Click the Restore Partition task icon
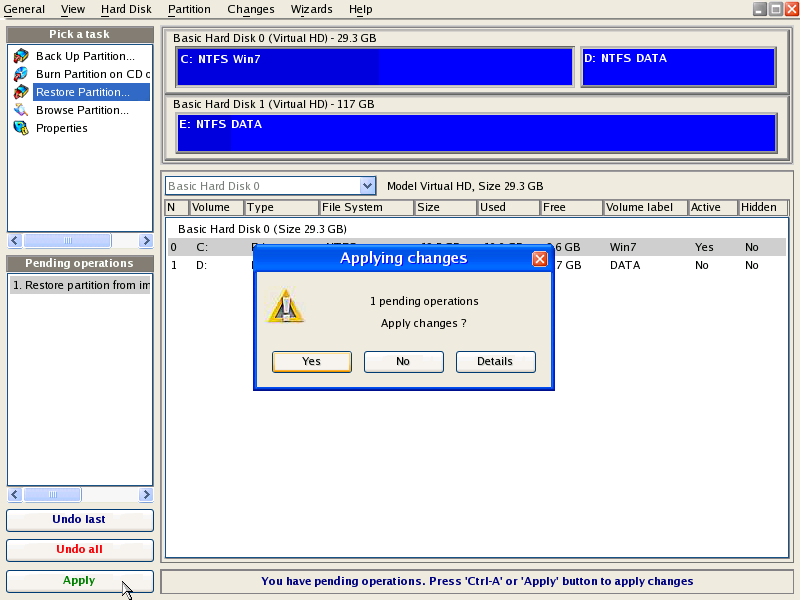This screenshot has height=600, width=800. tap(21, 92)
